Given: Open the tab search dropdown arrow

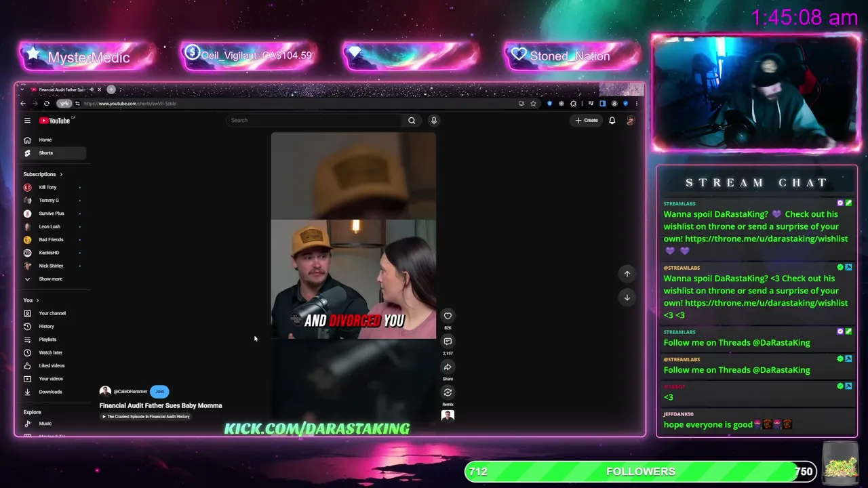Looking at the screenshot, I should [x=23, y=89].
